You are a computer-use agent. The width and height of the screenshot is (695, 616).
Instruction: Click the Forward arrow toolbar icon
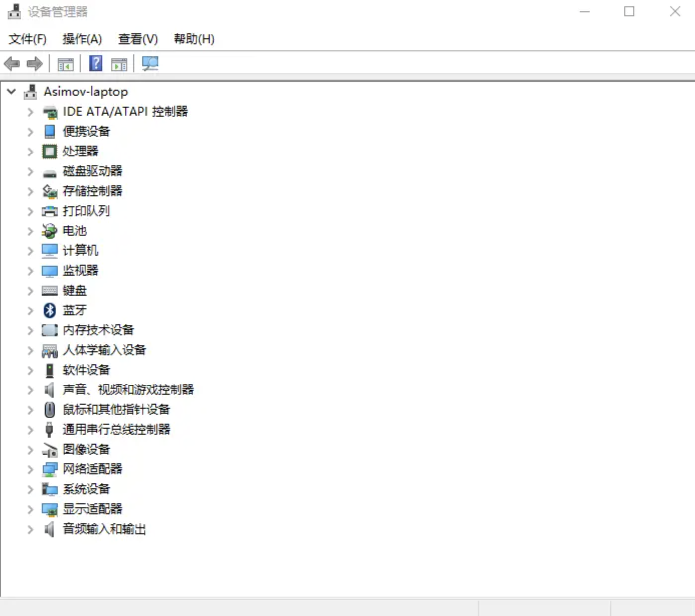tap(34, 64)
